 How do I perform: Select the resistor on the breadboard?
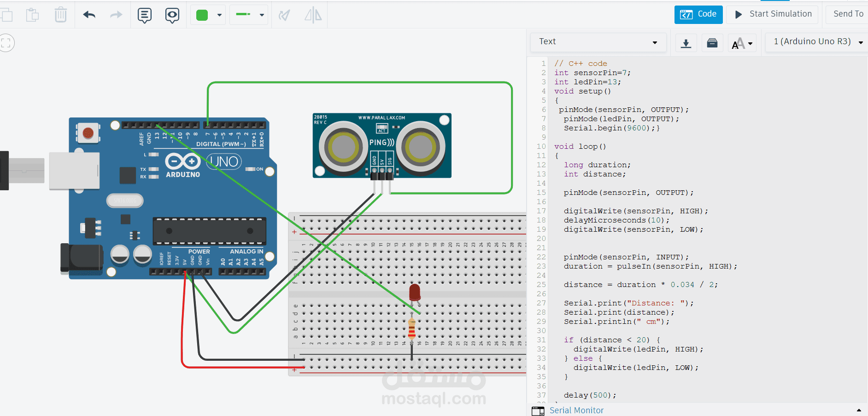pyautogui.click(x=412, y=329)
